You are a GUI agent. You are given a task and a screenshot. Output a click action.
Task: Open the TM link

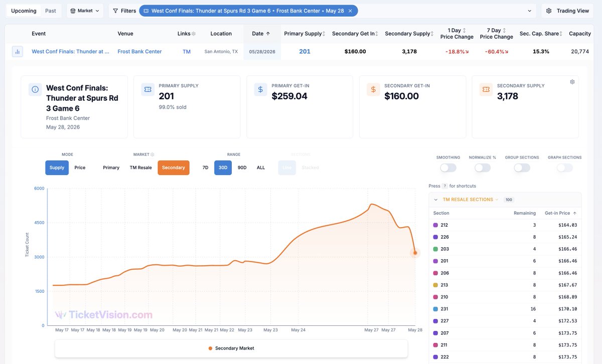tap(187, 52)
